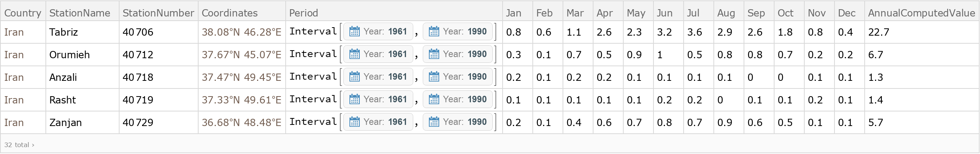Viewport: 980px width, 154px height.
Task: Click the Country column header
Action: click(x=23, y=13)
